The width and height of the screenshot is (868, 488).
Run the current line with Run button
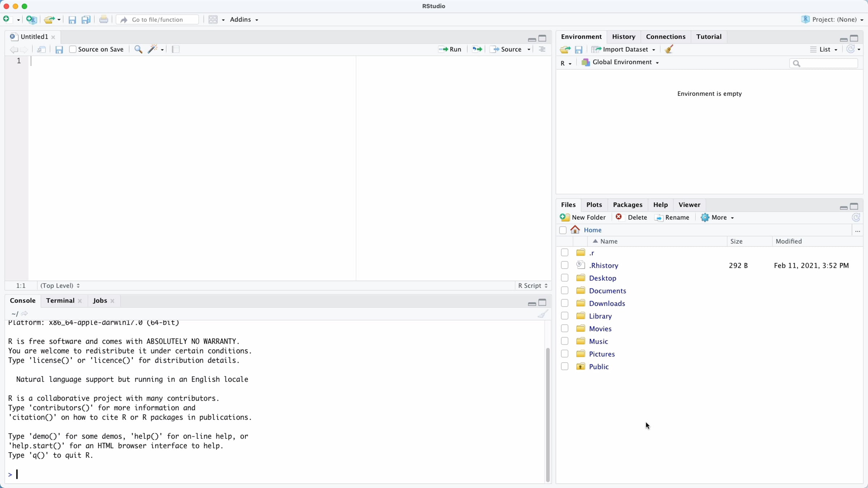(x=450, y=49)
